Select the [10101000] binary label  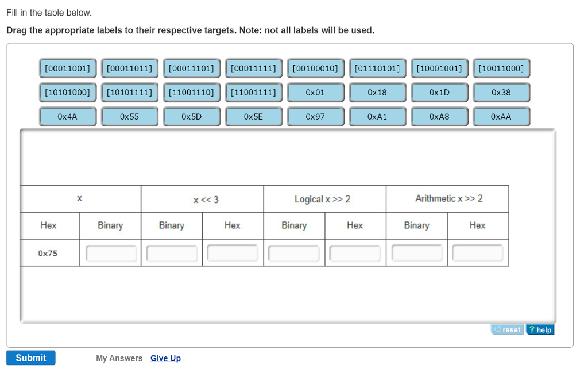coord(67,92)
